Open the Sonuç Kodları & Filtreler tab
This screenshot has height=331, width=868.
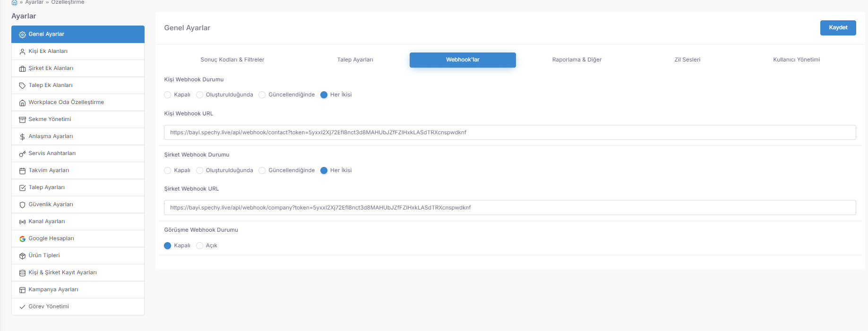coord(232,60)
